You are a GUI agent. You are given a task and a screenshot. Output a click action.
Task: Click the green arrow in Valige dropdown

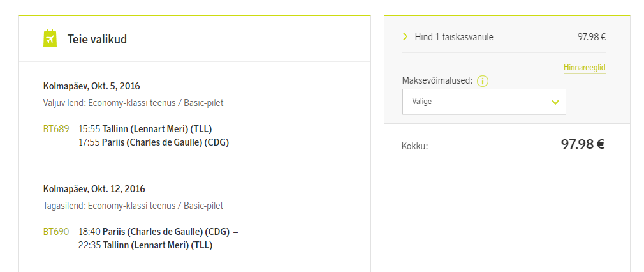tap(555, 102)
